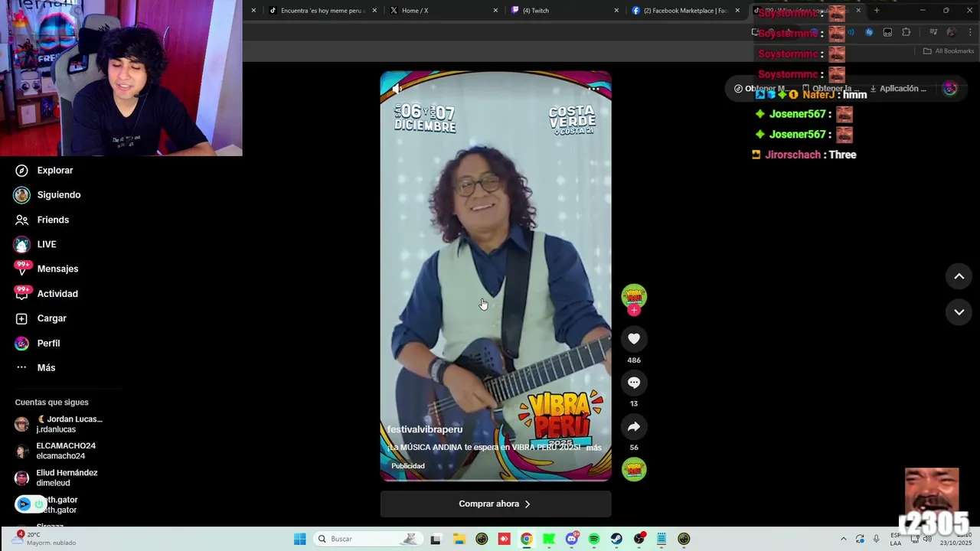Open ELCAMACHO24 followed account
The width and height of the screenshot is (980, 551).
coord(56,451)
